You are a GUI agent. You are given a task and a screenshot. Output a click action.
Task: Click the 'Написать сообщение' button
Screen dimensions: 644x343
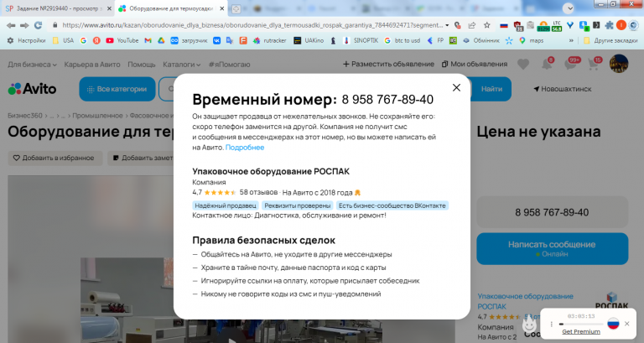tap(552, 248)
